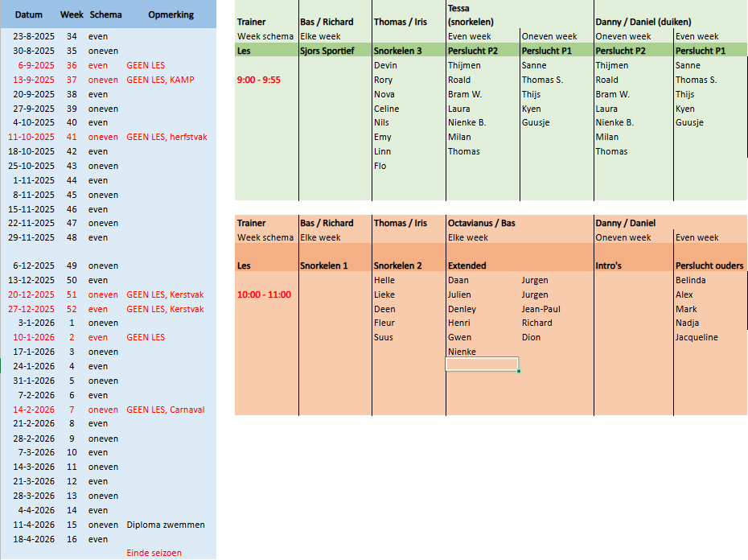Select the date cell 13-9-2025

[34, 80]
